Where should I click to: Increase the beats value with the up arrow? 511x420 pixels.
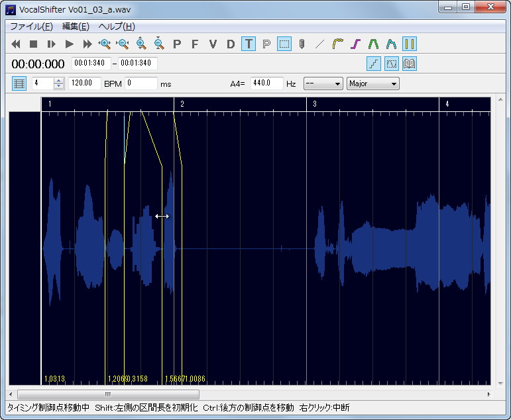(x=59, y=80)
